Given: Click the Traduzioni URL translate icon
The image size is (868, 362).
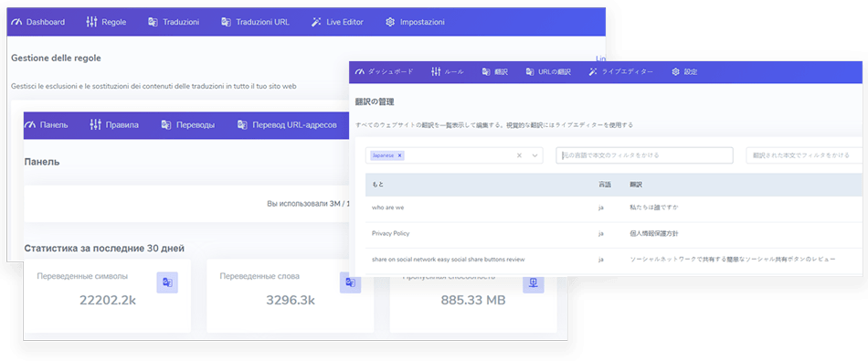Looking at the screenshot, I should [226, 22].
